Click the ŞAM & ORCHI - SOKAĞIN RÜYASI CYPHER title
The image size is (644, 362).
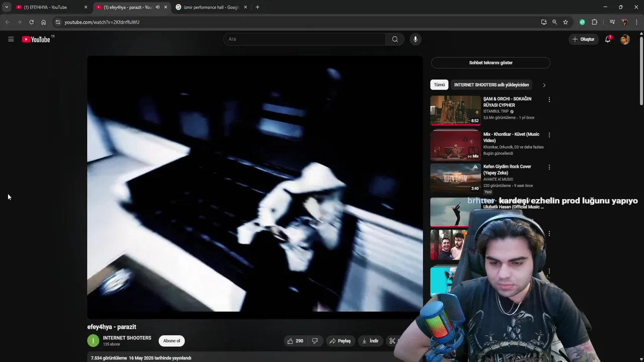(507, 102)
